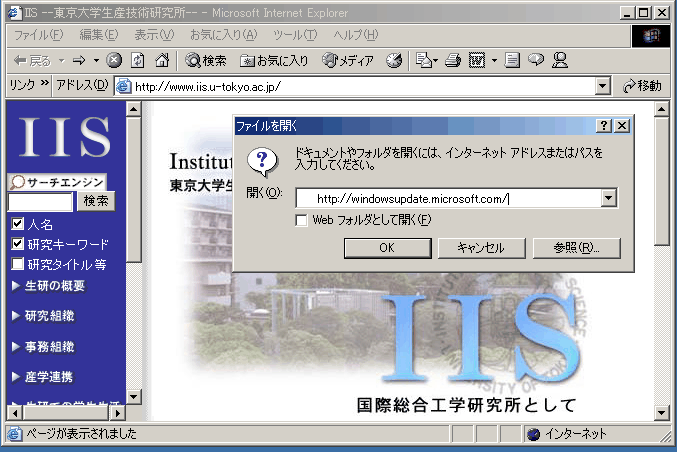This screenshot has height=452, width=677.
Task: Open the お気に入り favorites toolbar button
Action: pos(274,60)
